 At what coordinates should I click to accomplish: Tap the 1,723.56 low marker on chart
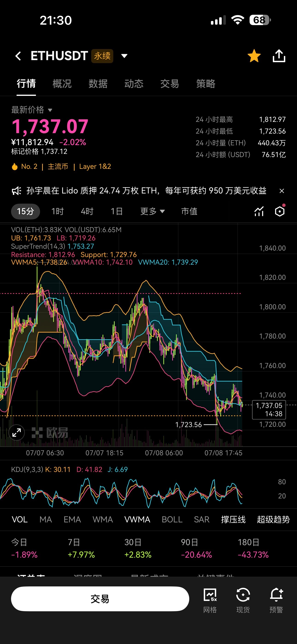pos(189,425)
